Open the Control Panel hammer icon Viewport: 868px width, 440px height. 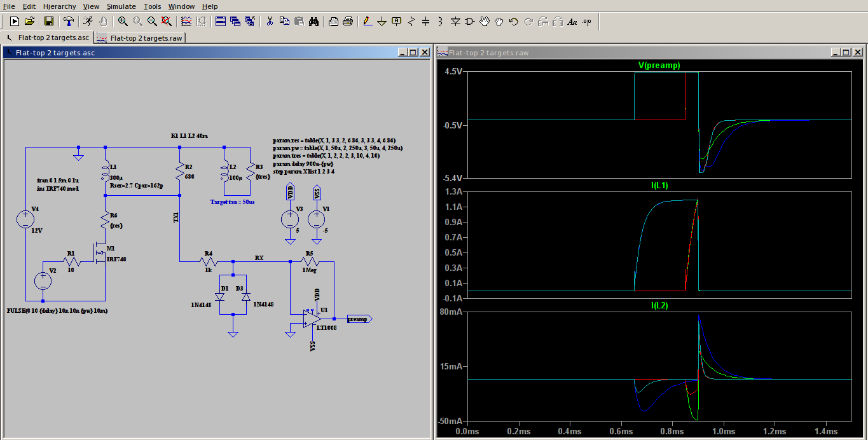69,21
